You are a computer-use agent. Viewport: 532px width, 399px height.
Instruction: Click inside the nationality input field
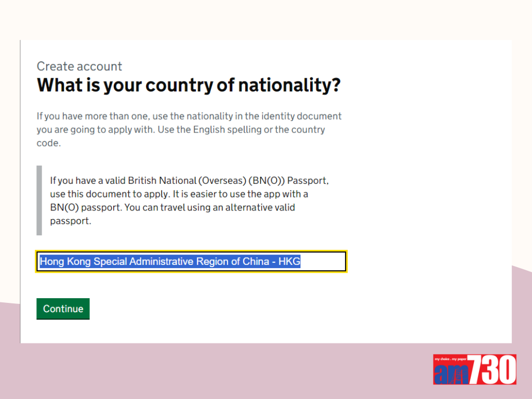point(191,262)
